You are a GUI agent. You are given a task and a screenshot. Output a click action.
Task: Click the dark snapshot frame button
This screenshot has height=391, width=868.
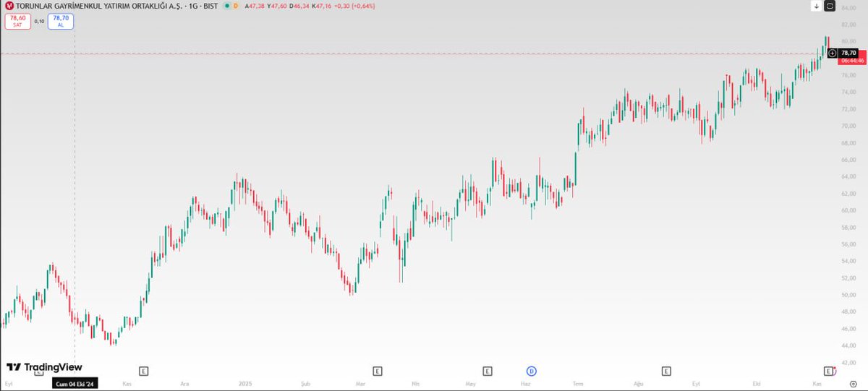(x=830, y=6)
